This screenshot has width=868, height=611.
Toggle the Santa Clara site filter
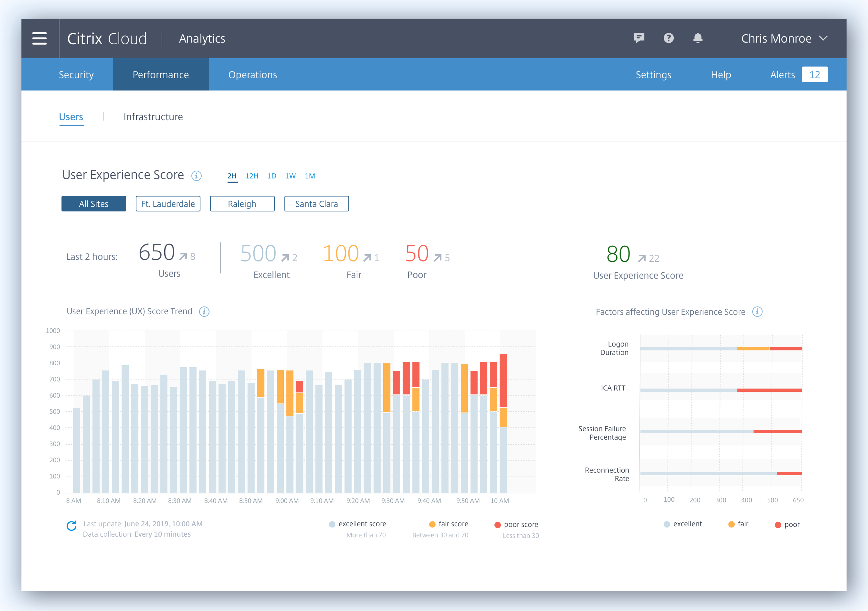(316, 204)
